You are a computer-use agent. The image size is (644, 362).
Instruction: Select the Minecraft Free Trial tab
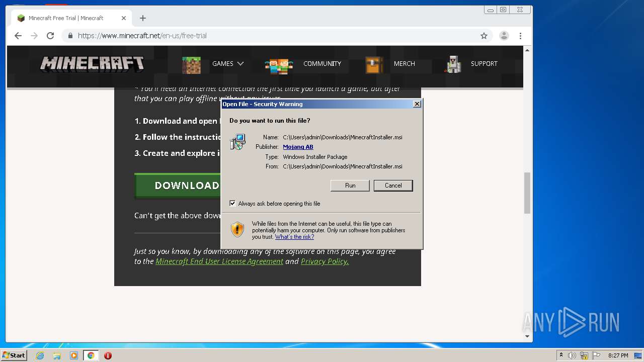(x=70, y=18)
